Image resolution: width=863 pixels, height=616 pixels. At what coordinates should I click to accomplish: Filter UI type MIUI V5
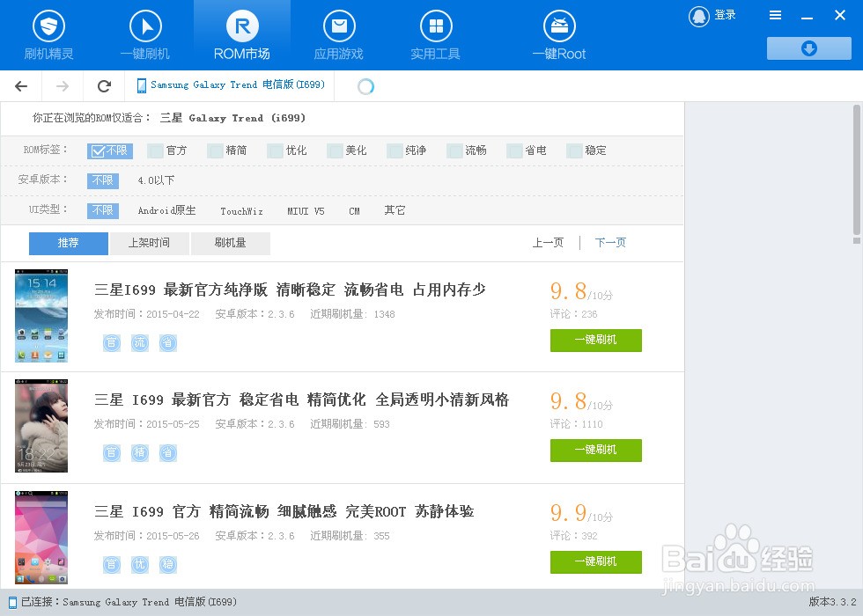306,210
